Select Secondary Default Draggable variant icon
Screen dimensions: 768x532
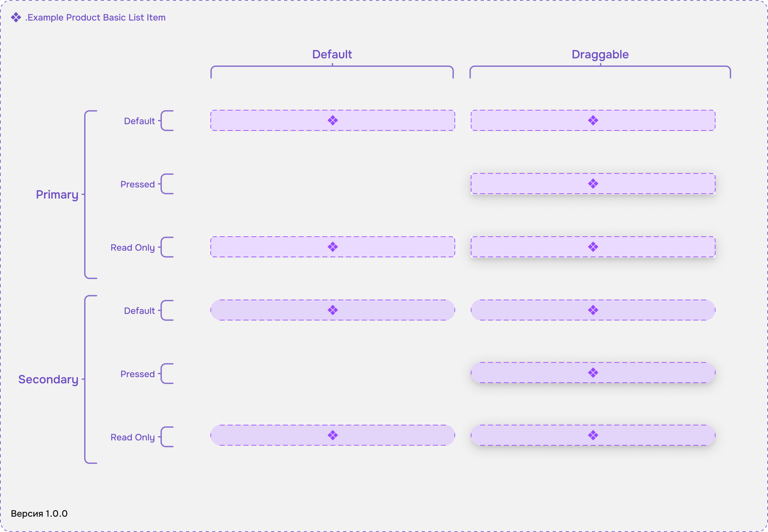pyautogui.click(x=593, y=310)
